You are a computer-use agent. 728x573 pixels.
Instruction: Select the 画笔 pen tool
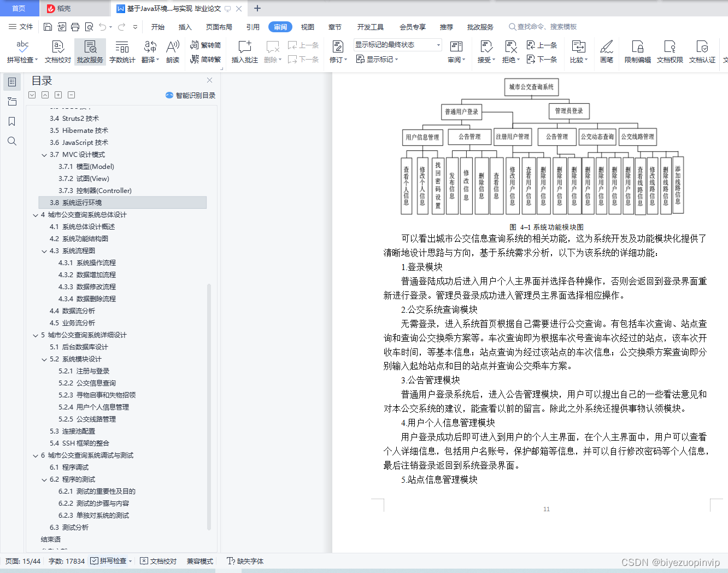click(x=607, y=52)
